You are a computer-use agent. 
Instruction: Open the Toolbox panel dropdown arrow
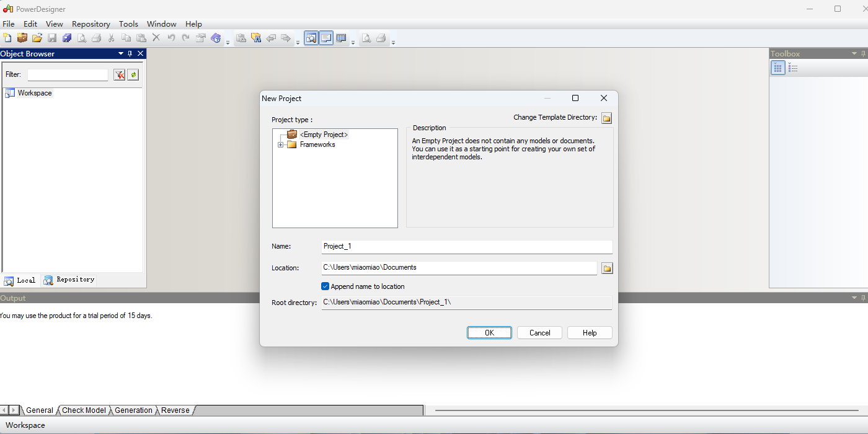coord(854,54)
